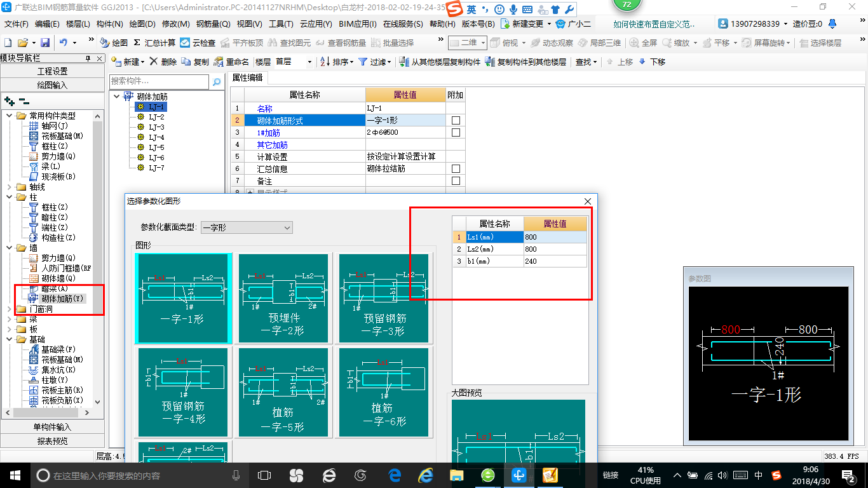Image resolution: width=868 pixels, height=488 pixels.
Task: Open the 参数化截面类型 一字形 dropdown
Action: tap(247, 227)
